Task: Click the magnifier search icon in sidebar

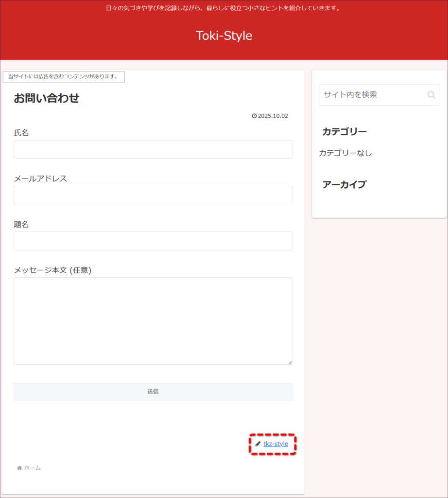Action: click(431, 95)
